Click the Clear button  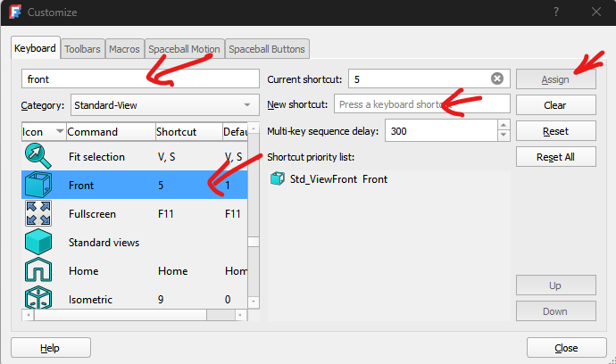click(555, 105)
